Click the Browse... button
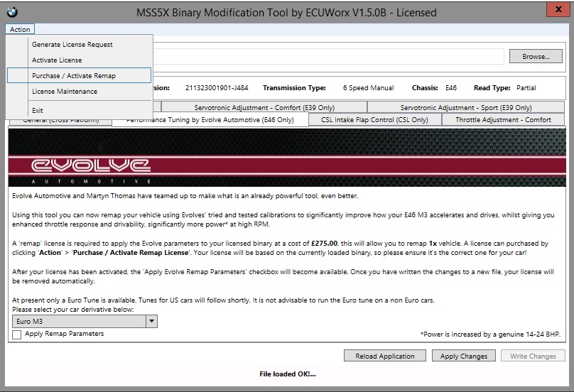The height and width of the screenshot is (392, 574). point(536,56)
